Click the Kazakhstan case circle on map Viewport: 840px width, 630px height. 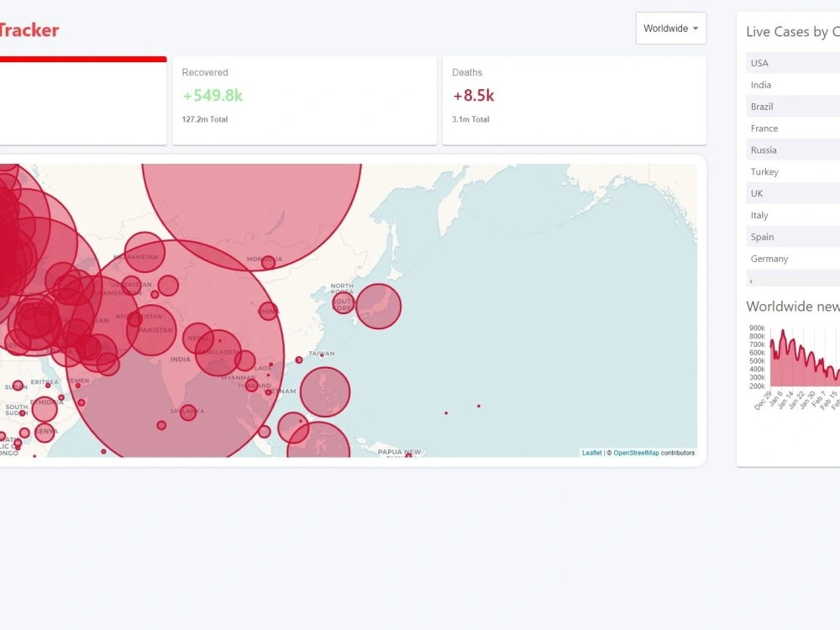144,252
